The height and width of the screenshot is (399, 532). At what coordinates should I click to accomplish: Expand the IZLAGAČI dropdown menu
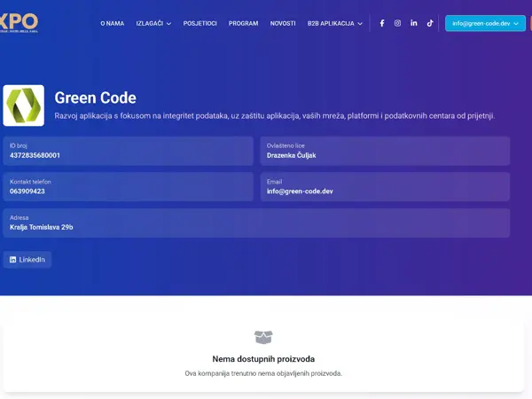[x=153, y=23]
